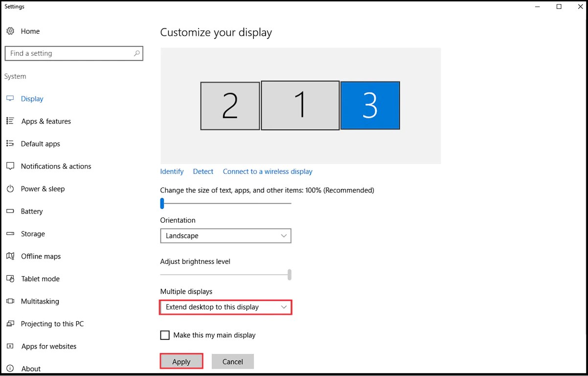Select the Storage drive icon
Image resolution: width=588 pixels, height=376 pixels.
[10, 234]
